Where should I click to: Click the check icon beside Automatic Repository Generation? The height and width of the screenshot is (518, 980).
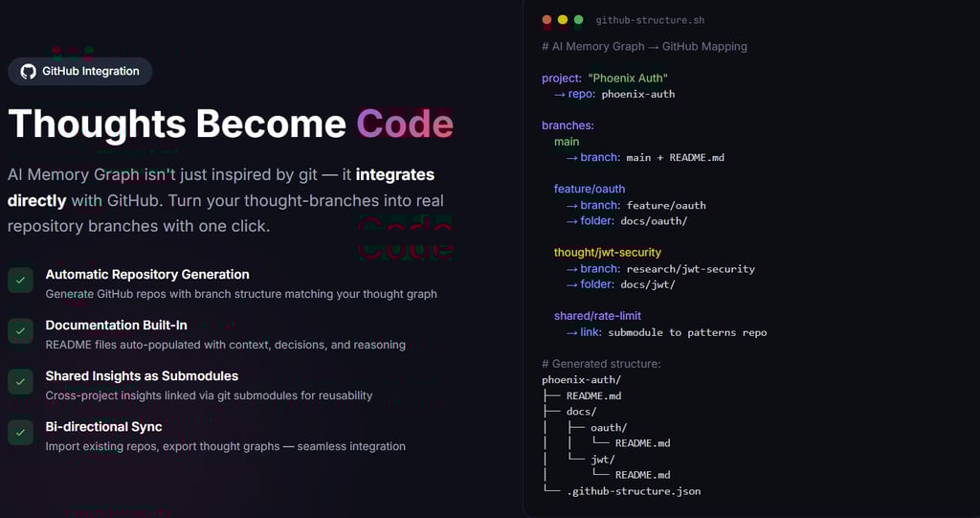[21, 281]
